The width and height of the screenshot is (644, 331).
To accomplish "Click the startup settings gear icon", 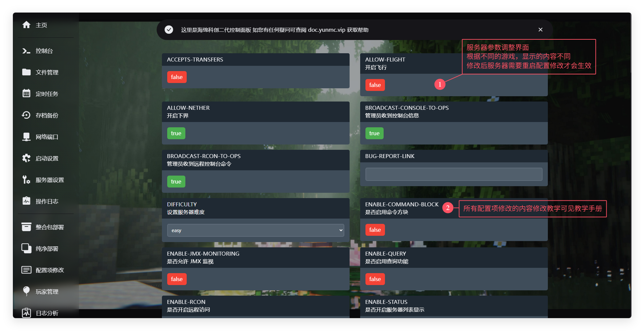I will [x=26, y=158].
